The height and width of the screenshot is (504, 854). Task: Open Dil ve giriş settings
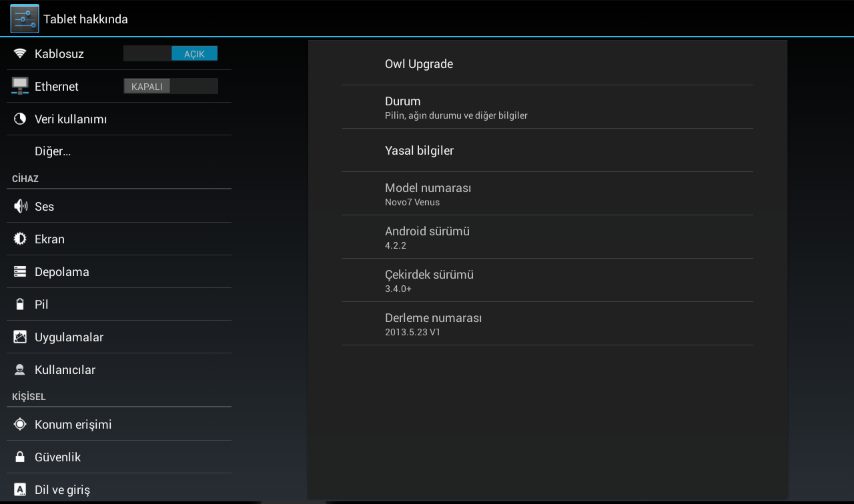(119, 489)
